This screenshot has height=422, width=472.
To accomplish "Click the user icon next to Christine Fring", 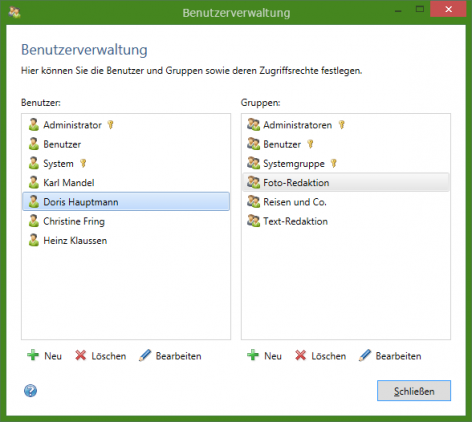I will [34, 221].
